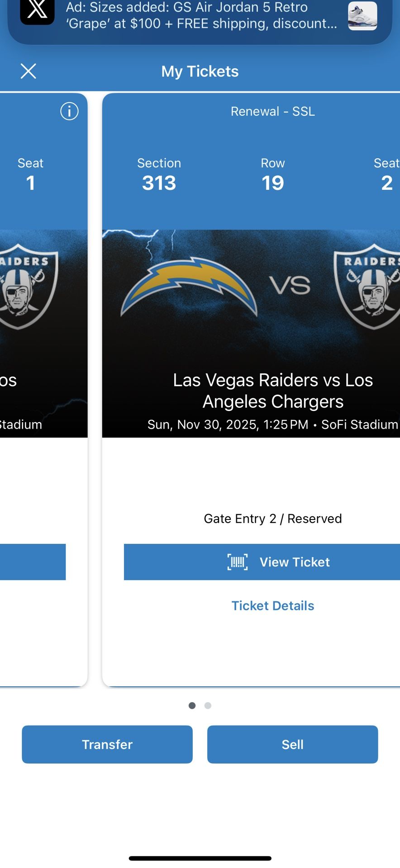Screen dimensions: 400x868
Task: Select the second carousel page dot
Action: 208,705
